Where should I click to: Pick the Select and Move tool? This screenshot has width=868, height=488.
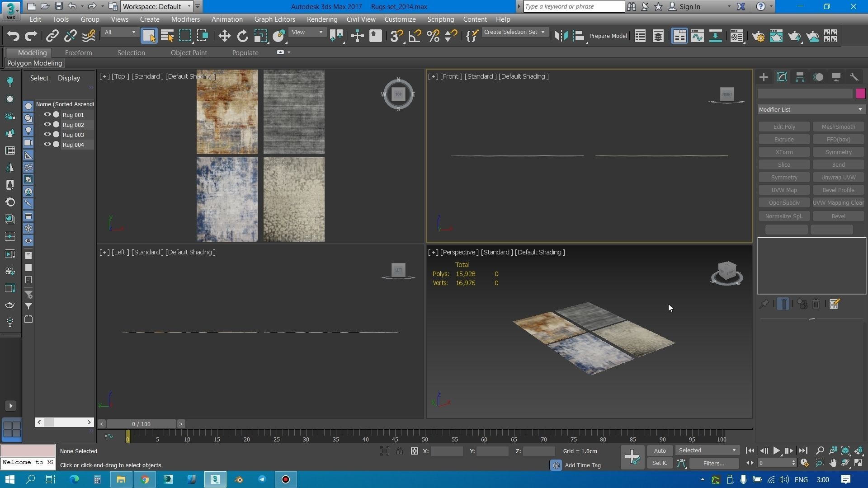click(225, 36)
